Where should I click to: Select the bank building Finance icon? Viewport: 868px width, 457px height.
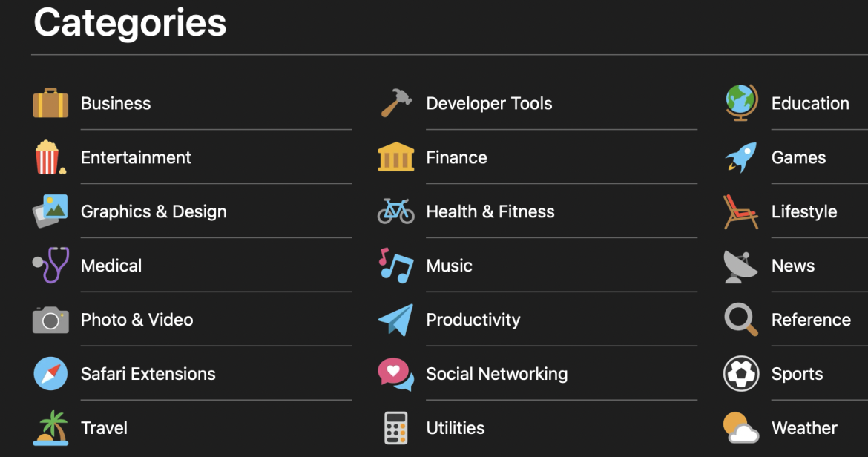pos(395,157)
